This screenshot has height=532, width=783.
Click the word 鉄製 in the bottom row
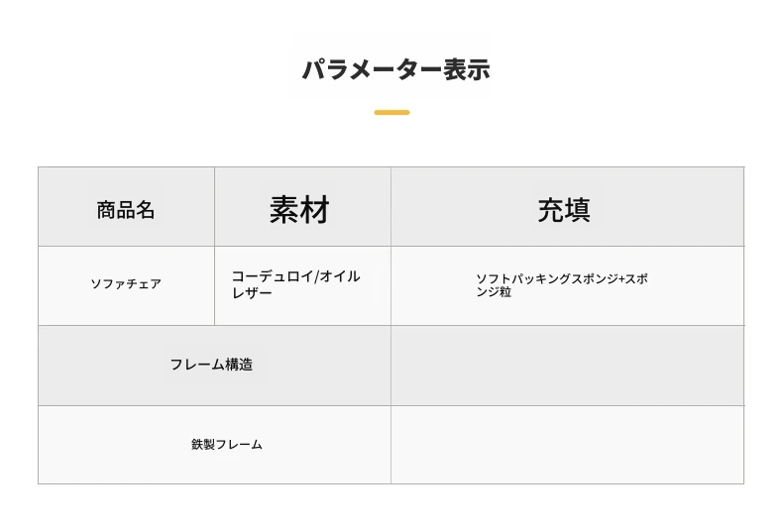pyautogui.click(x=203, y=444)
